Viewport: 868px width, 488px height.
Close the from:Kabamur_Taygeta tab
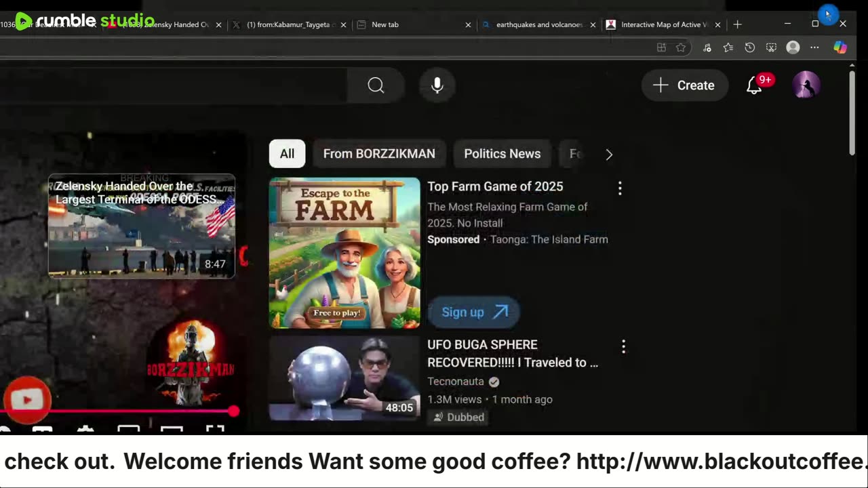[343, 24]
